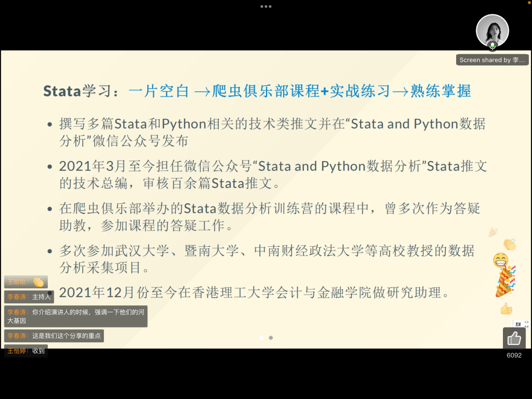Tap chat message '这是我们这个分享的重点'
The image size is (532, 399).
(54, 336)
